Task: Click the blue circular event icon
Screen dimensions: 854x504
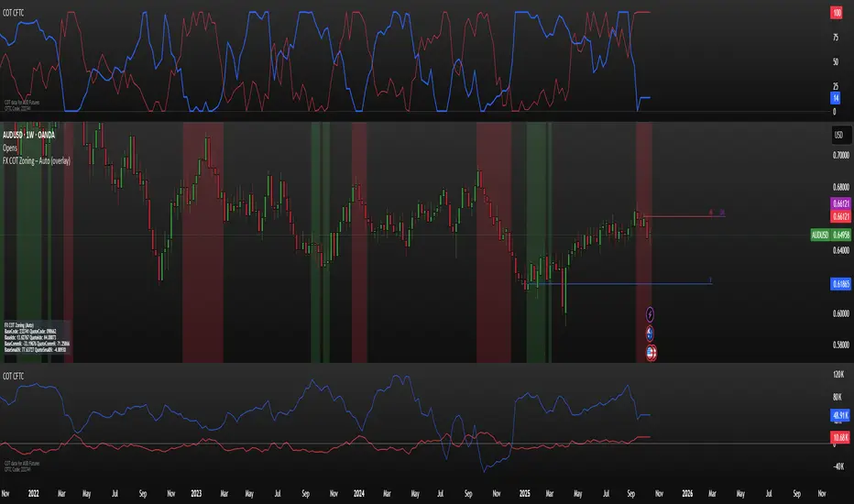Action: 651,332
